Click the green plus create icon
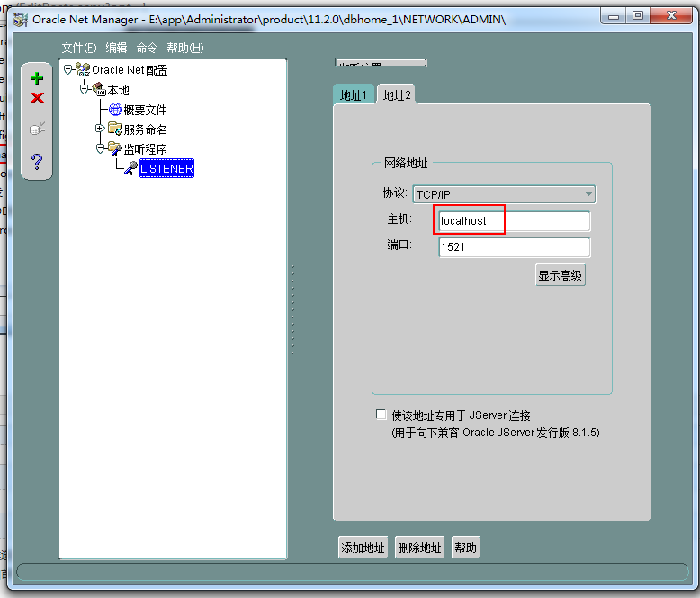Image resolution: width=700 pixels, height=598 pixels. (37, 78)
